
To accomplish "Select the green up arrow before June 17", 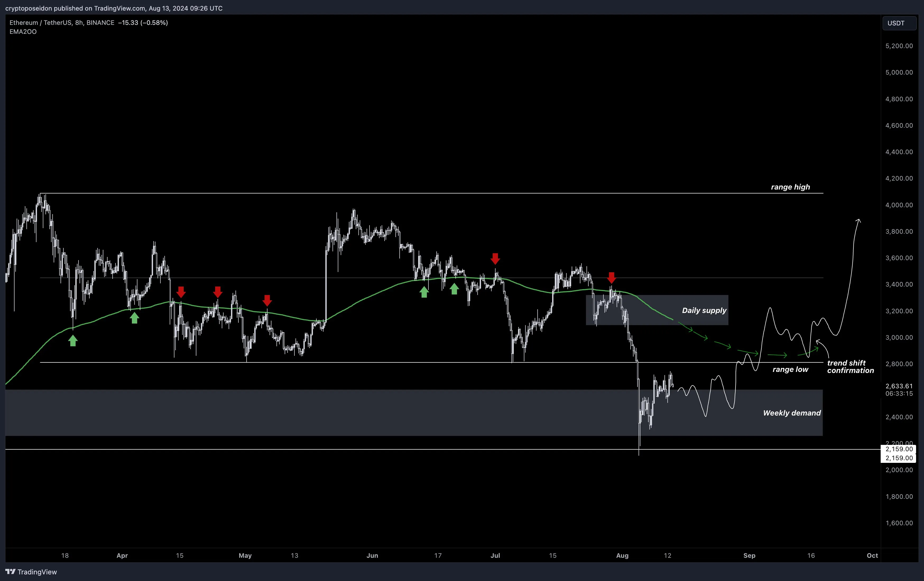I will tap(455, 290).
